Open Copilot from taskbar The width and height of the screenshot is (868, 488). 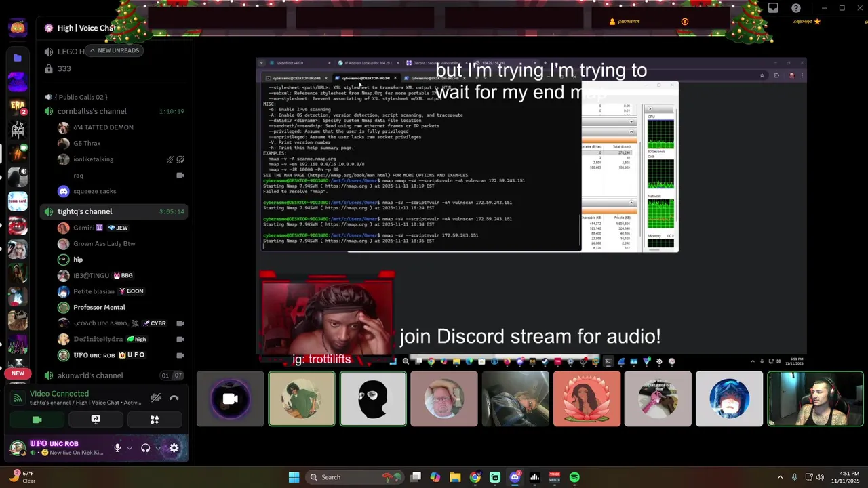tap(435, 477)
